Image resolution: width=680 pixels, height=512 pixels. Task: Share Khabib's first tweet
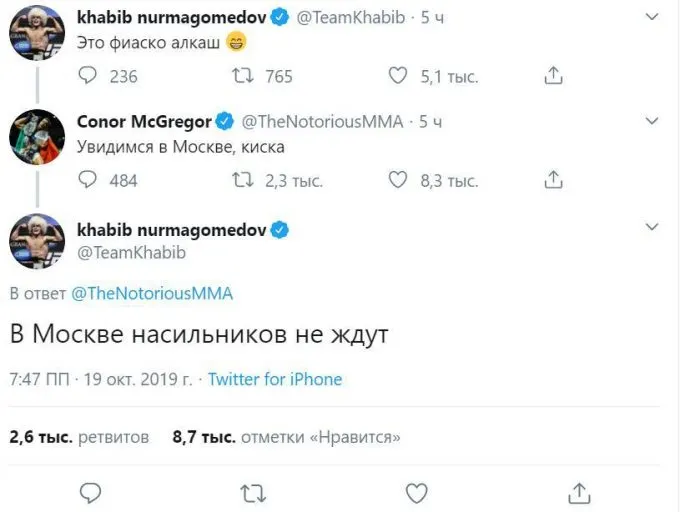pos(552,76)
